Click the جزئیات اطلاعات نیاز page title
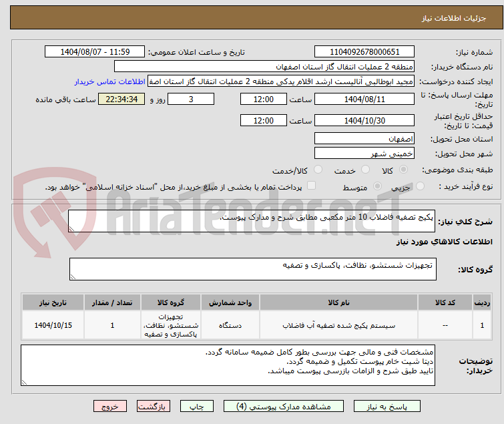This screenshot has width=504, height=424. coord(453,18)
